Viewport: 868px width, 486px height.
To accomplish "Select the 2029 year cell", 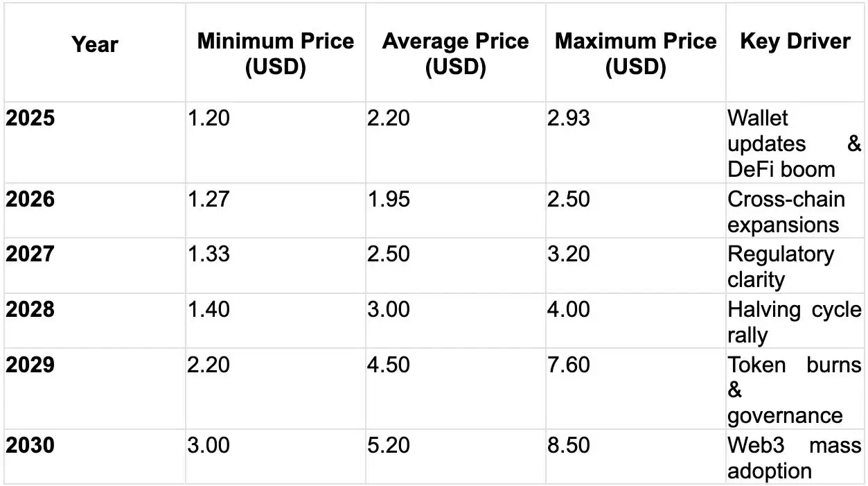I will click(30, 364).
